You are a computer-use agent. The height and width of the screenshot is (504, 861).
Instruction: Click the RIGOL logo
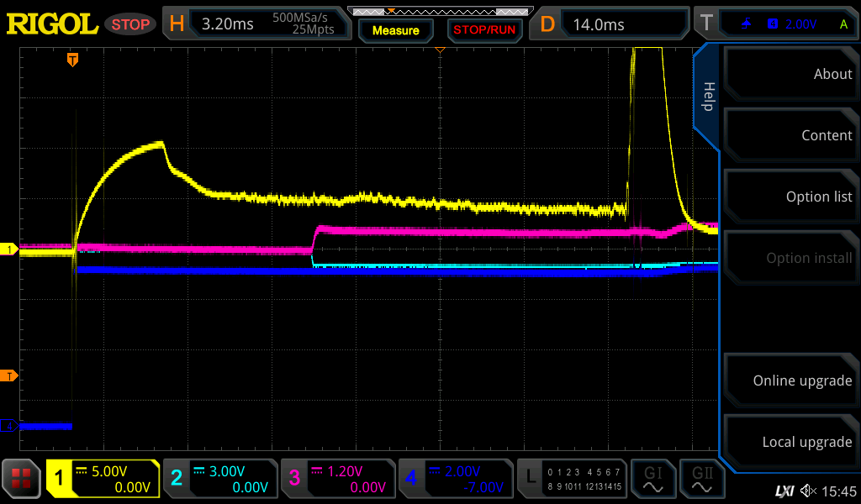(52, 24)
